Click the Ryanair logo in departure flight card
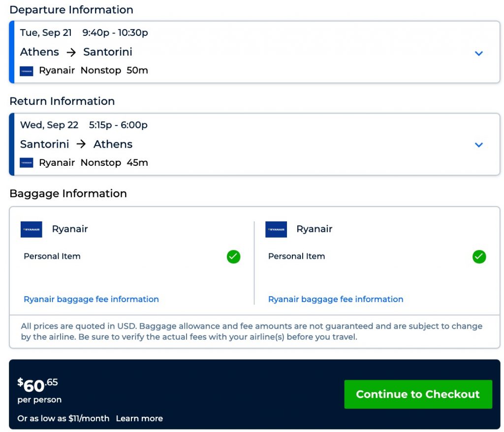Image resolution: width=504 pixels, height=432 pixels. point(27,71)
